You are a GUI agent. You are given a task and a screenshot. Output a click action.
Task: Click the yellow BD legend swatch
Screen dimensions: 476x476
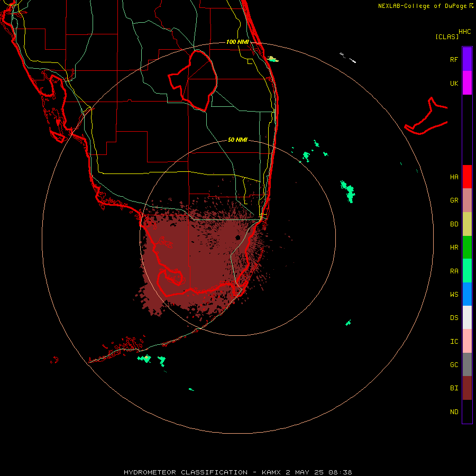tap(467, 224)
